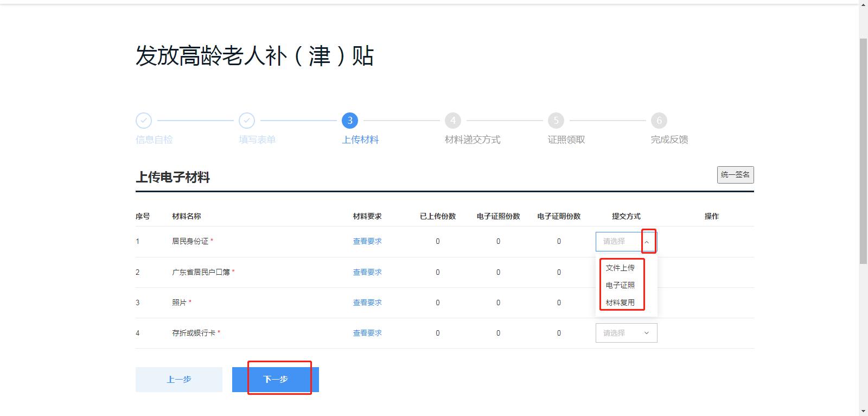This screenshot has height=416, width=868.
Task: Open the 存折或银行卡 请选择 dropdown
Action: pos(627,333)
